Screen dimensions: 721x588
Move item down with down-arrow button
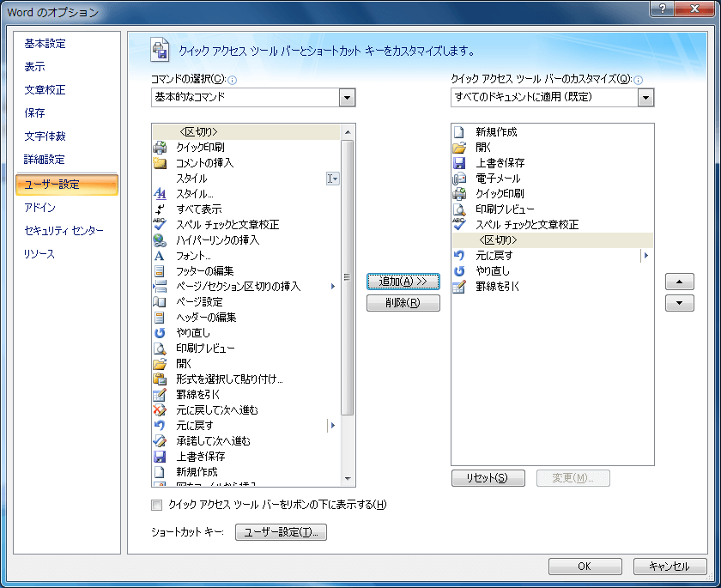point(680,303)
